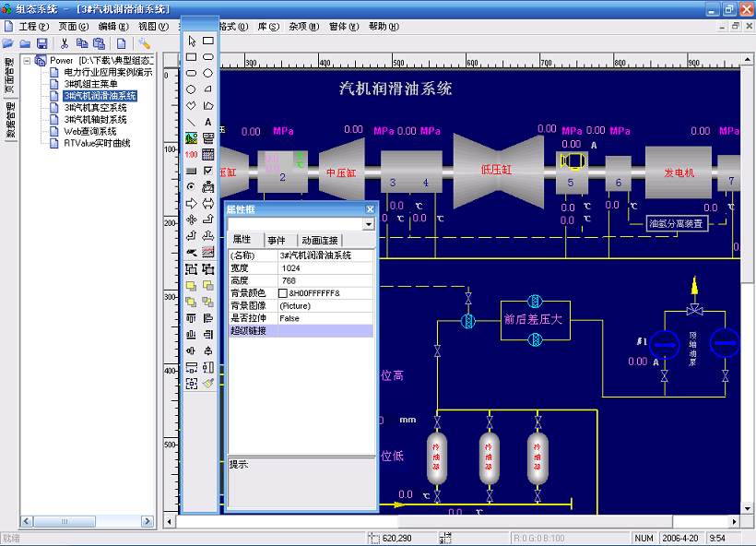Viewport: 756px width, 546px height.
Task: Open Web查询系统 page in tree
Action: point(89,132)
